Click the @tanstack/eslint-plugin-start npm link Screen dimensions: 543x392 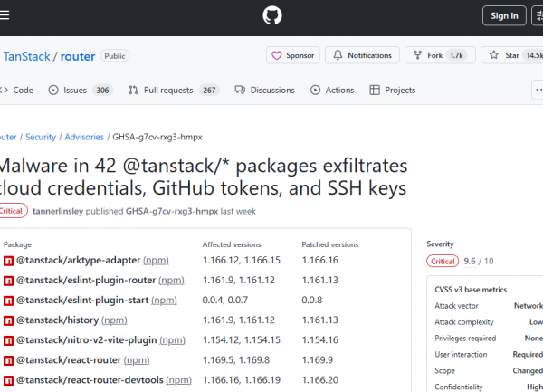click(x=164, y=301)
